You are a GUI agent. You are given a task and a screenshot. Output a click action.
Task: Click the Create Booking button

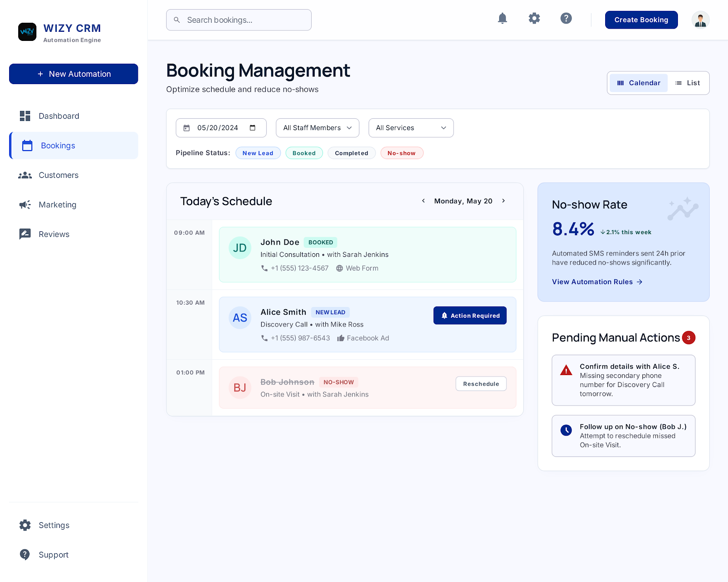pyautogui.click(x=641, y=20)
